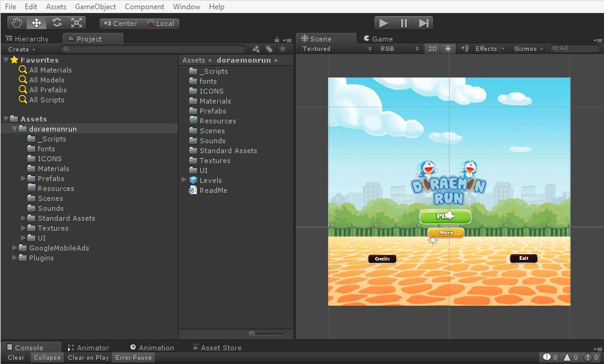604x364 pixels.
Task: Toggle 2D scene view mode
Action: [432, 48]
